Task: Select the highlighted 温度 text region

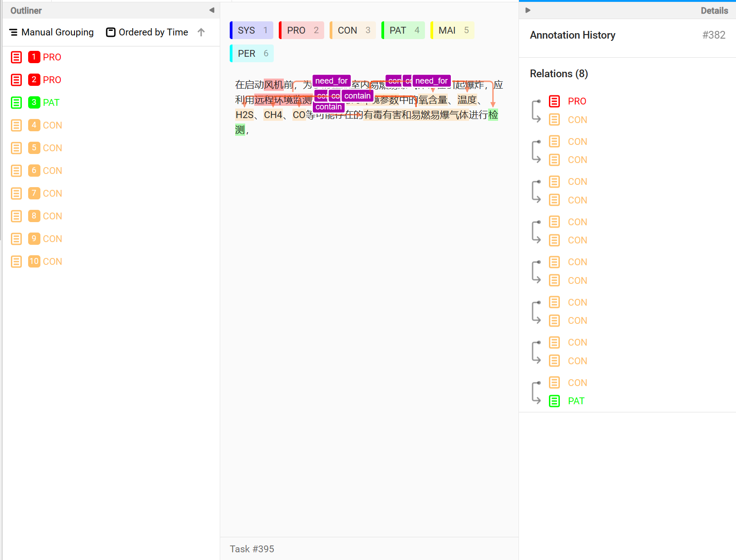Action: click(467, 100)
